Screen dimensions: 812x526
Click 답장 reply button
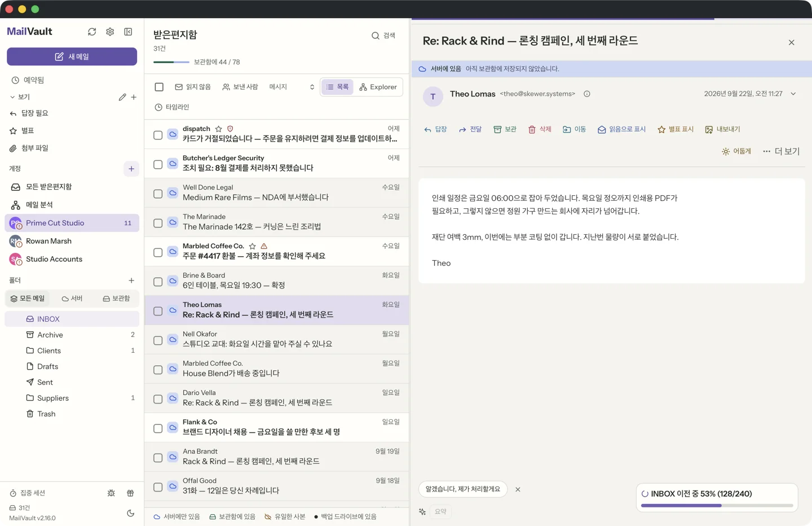point(435,129)
